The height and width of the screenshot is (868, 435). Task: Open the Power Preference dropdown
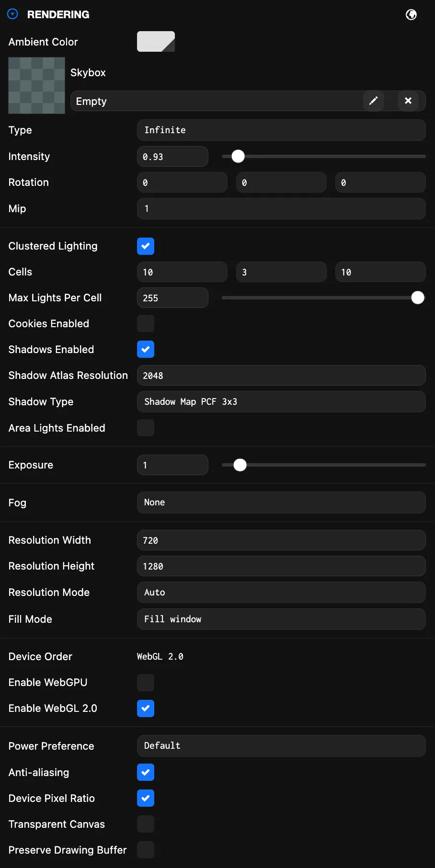[281, 746]
